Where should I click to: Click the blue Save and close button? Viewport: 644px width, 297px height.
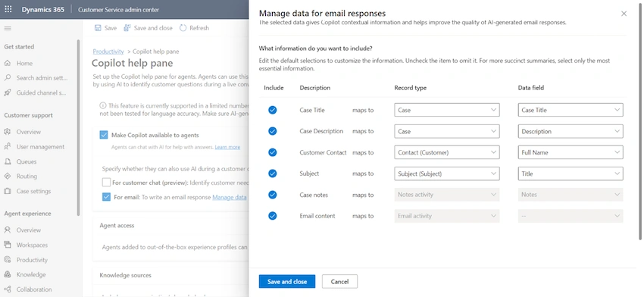287,281
